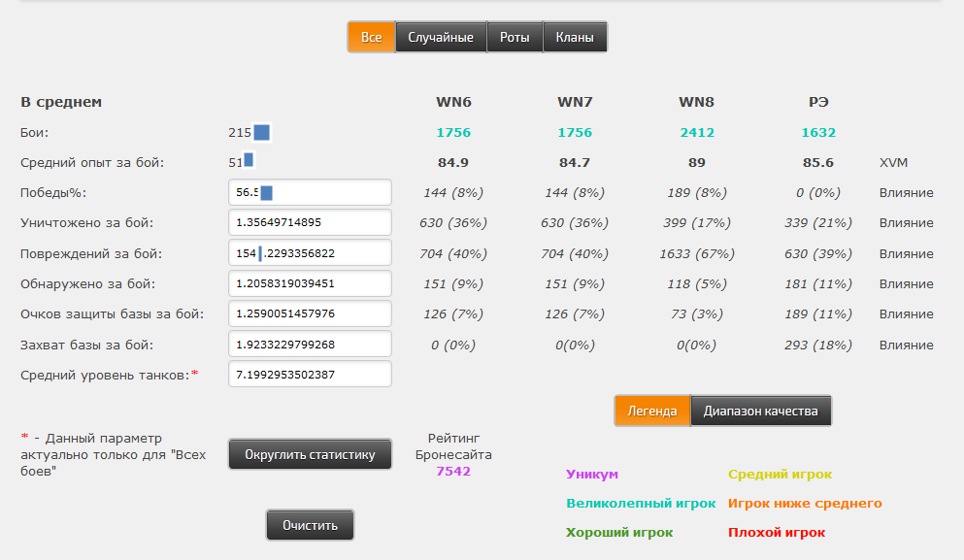964x560 pixels.
Task: Click the Бои: label
Action: tap(34, 132)
